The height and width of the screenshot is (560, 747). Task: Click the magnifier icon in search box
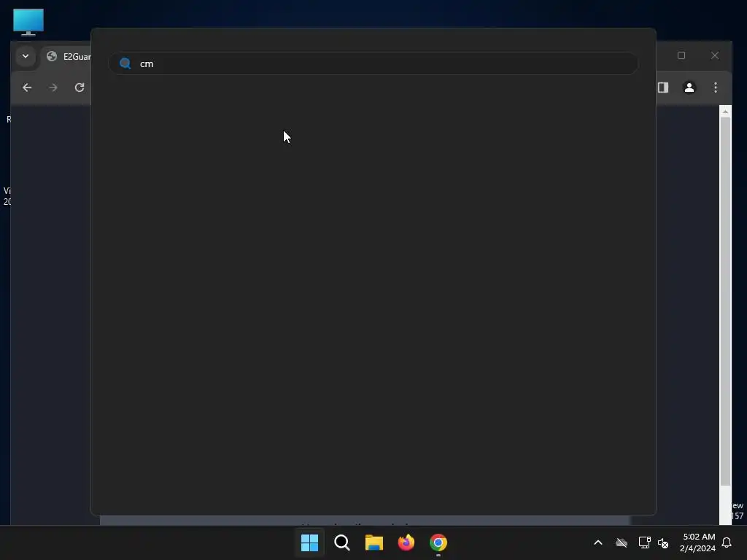(125, 63)
